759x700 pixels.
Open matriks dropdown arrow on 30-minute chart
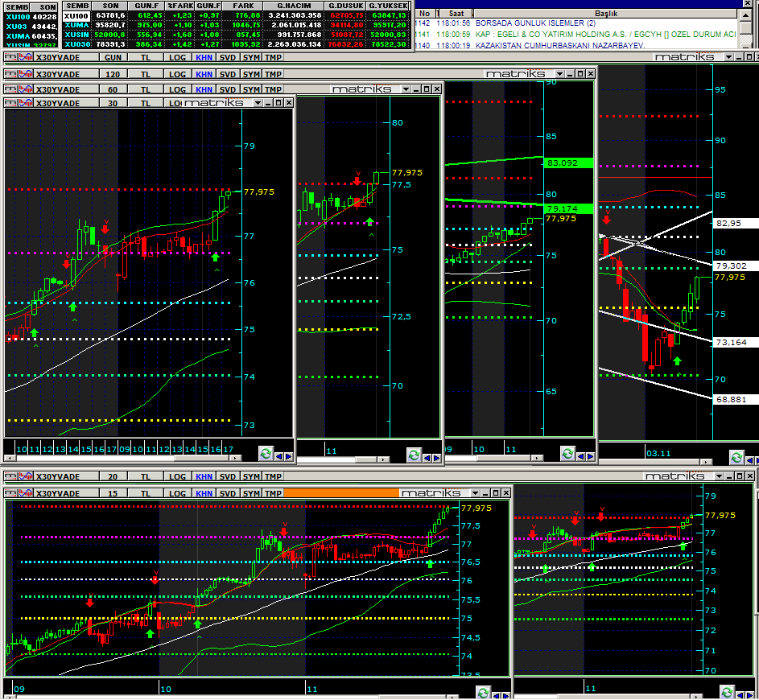pos(257,103)
